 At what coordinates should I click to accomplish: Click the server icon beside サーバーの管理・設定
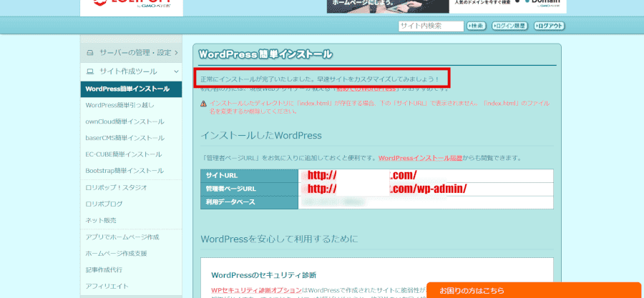tap(90, 53)
